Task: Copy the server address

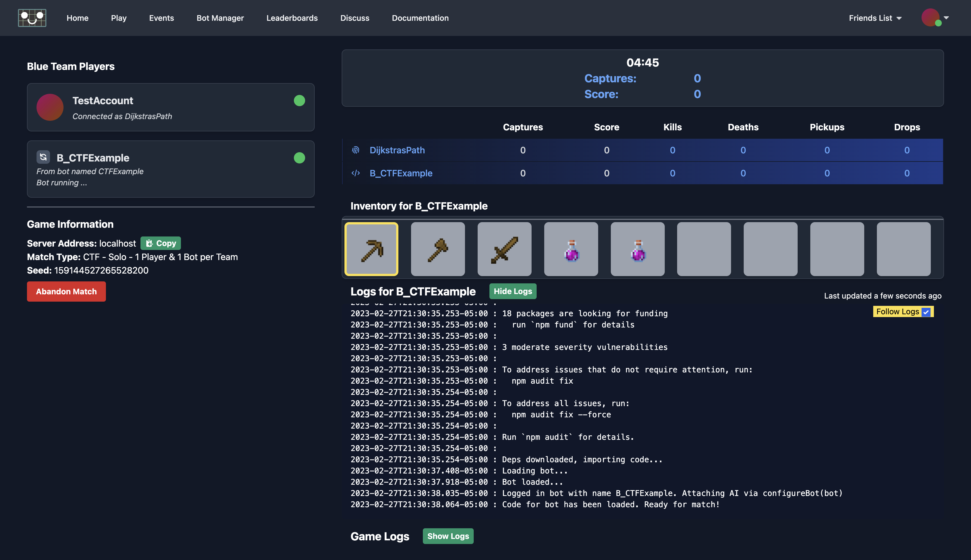Action: click(160, 243)
